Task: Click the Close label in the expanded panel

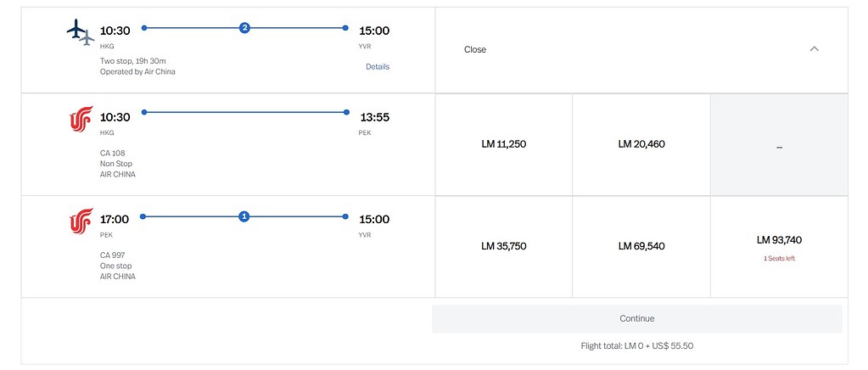Action: tap(475, 49)
